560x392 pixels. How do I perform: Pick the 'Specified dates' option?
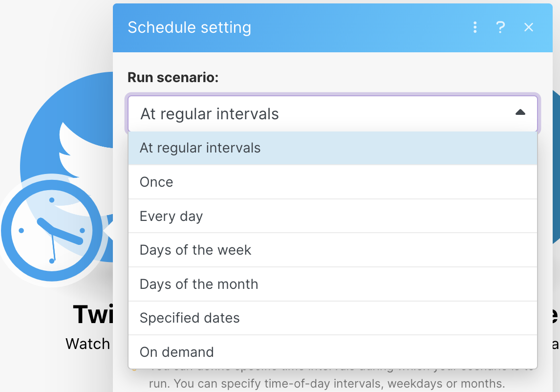point(190,318)
